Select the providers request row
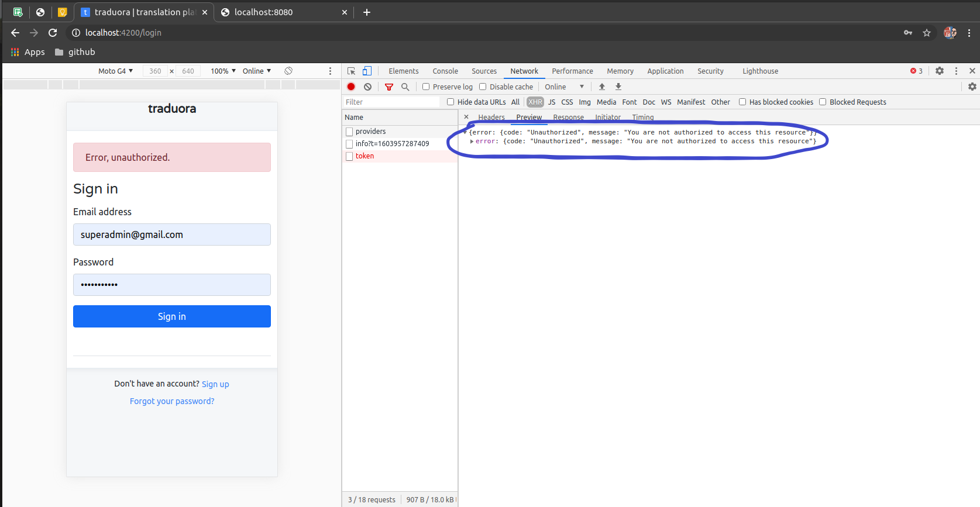 (x=400, y=132)
